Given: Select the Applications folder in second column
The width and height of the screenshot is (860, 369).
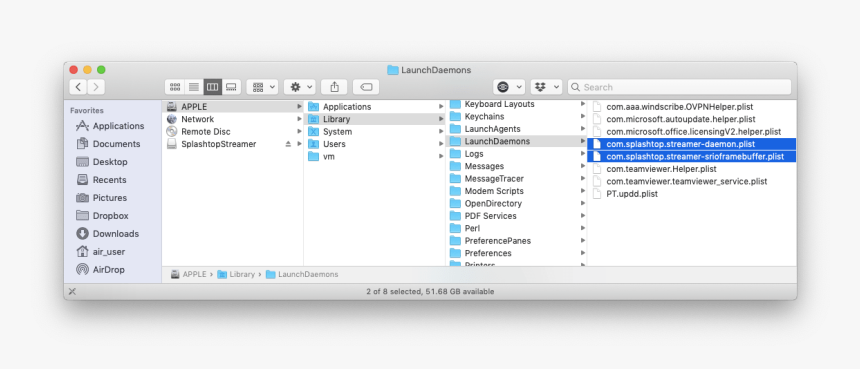Looking at the screenshot, I should click(x=374, y=107).
